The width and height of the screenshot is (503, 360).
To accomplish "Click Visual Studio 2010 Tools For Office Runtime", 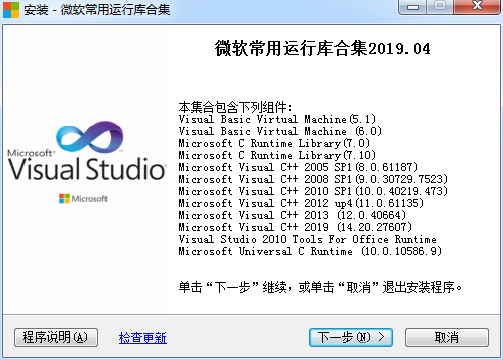I will click(307, 239).
